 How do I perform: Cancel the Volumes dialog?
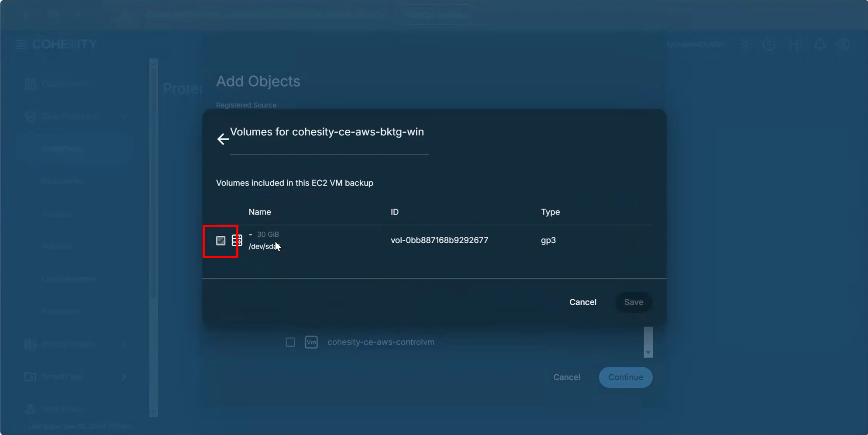(582, 302)
